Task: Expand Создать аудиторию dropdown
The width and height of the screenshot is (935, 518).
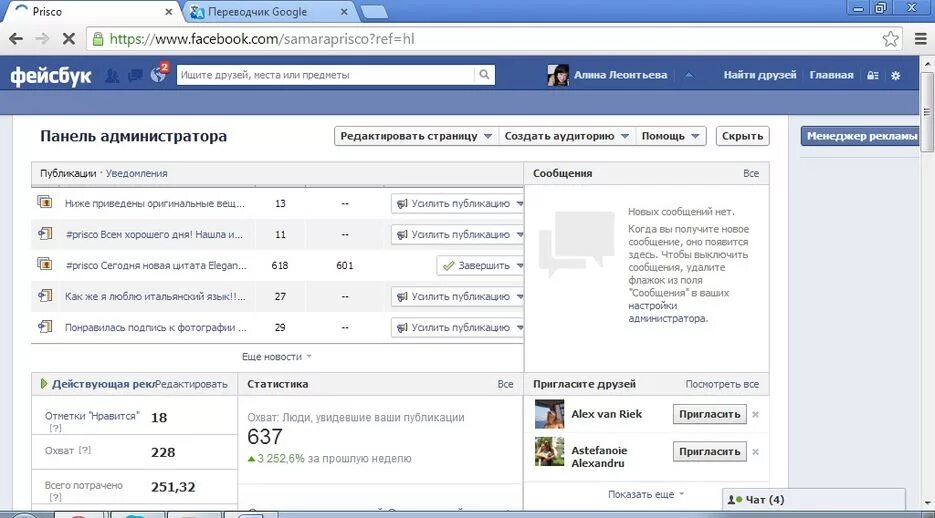Action: (x=566, y=136)
